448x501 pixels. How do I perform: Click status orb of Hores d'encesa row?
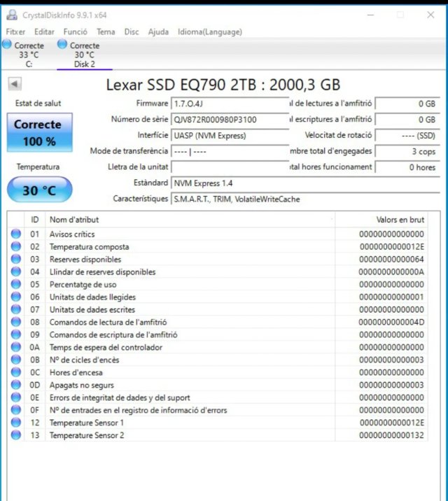tap(16, 372)
